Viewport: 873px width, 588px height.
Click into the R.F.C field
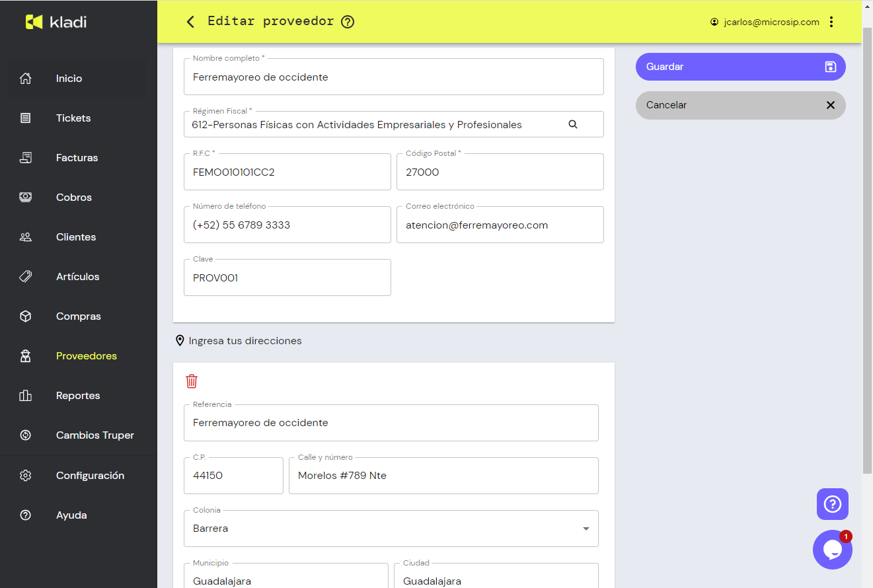(287, 172)
